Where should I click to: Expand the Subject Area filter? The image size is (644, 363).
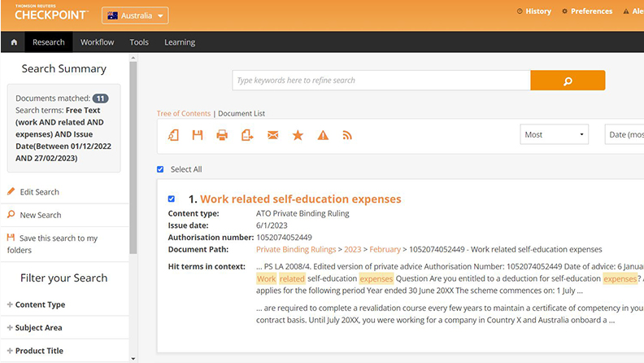click(38, 327)
